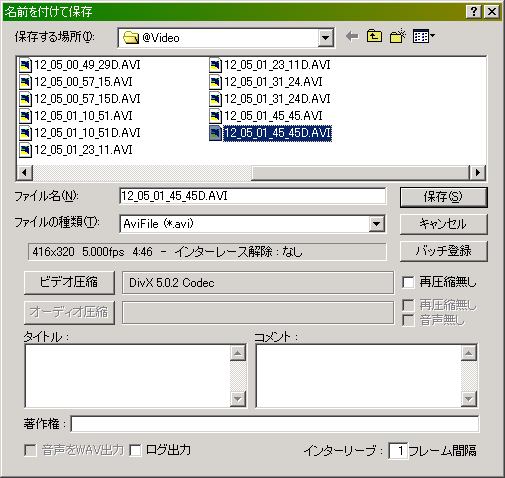Viewport: 505px width, 478px height.
Task: Click the context help question mark button
Action: pos(474,12)
